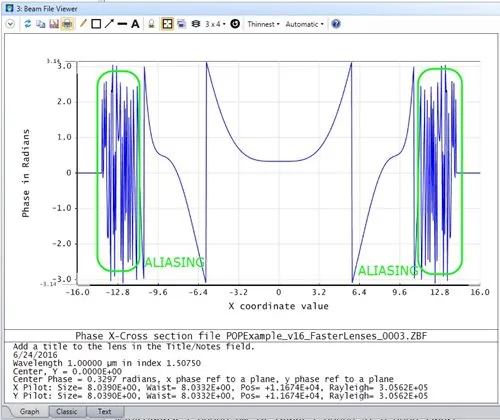The image size is (500, 420).
Task: Select the rectangle annotation tool
Action: point(96,24)
